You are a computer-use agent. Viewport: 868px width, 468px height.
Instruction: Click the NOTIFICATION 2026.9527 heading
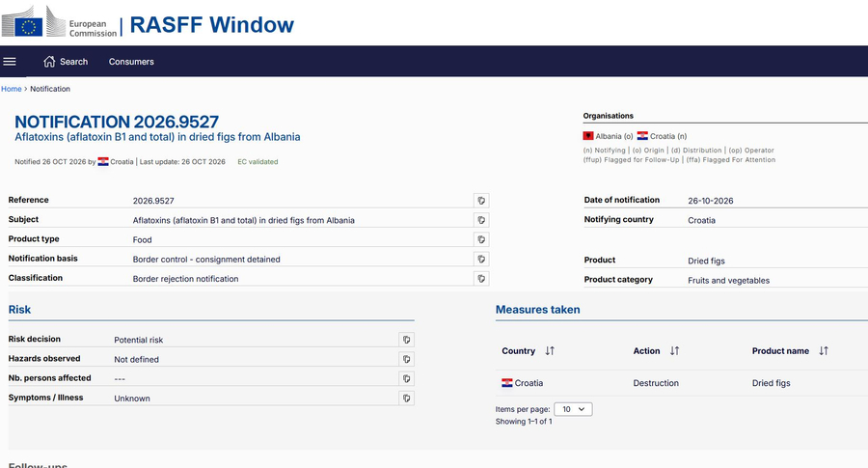pos(117,122)
